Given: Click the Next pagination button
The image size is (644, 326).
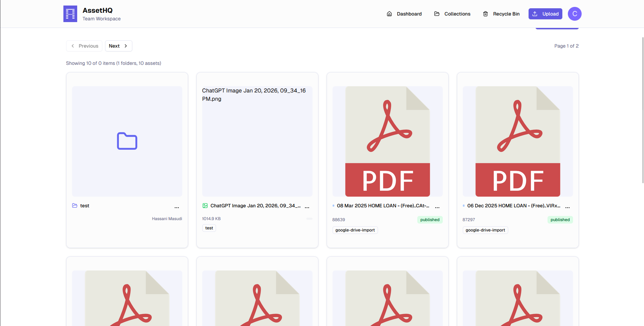Looking at the screenshot, I should pos(119,46).
